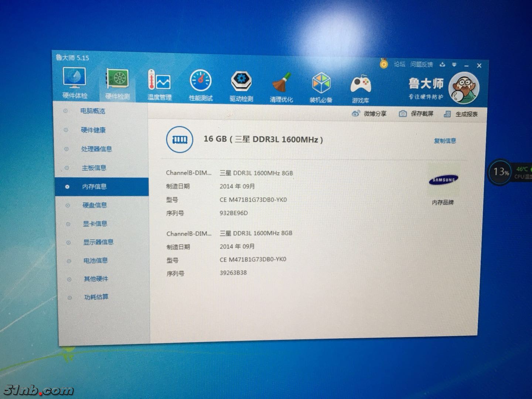The image size is (532, 399).
Task: Open 驱动检测 driver detection icon
Action: pyautogui.click(x=241, y=86)
